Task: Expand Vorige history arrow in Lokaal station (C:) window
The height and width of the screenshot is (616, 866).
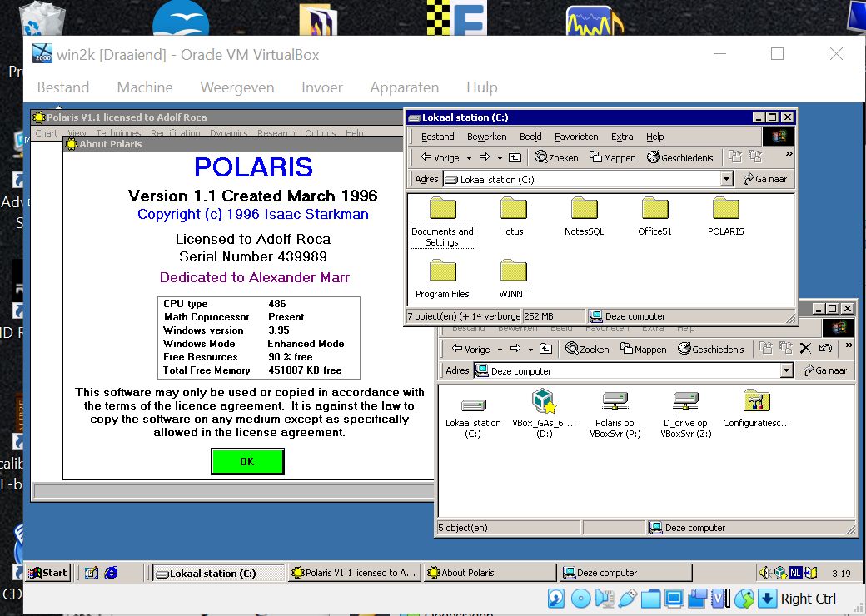Action: [469, 158]
